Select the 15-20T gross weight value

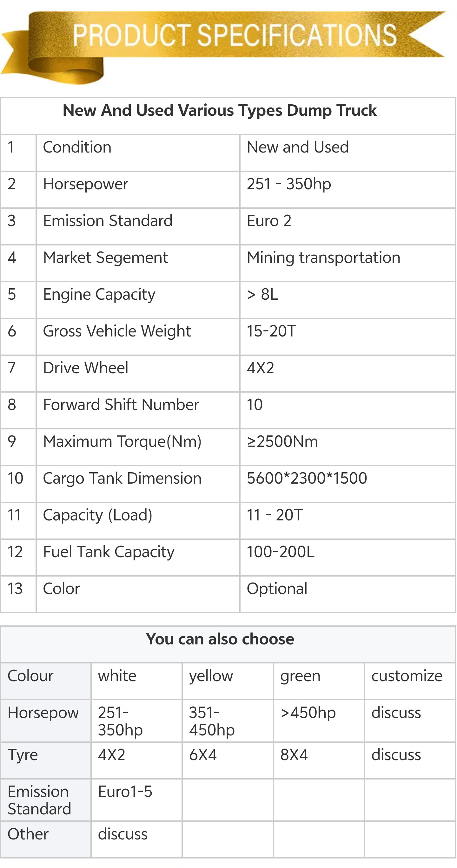click(271, 331)
